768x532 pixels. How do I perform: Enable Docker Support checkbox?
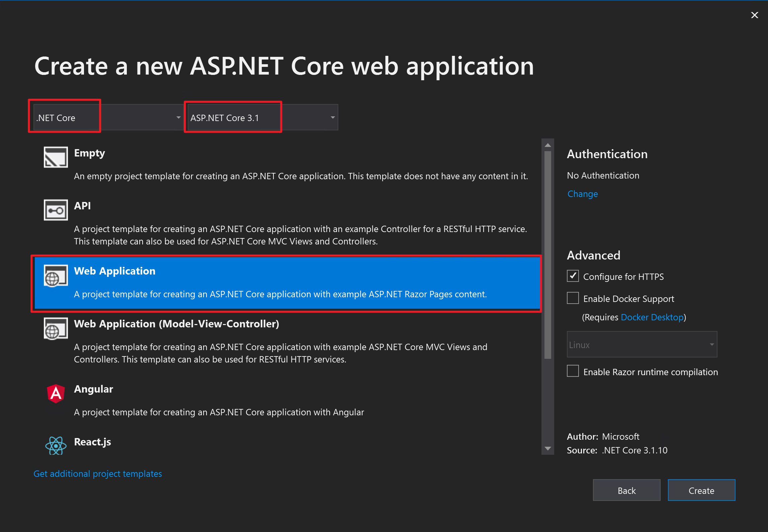[573, 298]
